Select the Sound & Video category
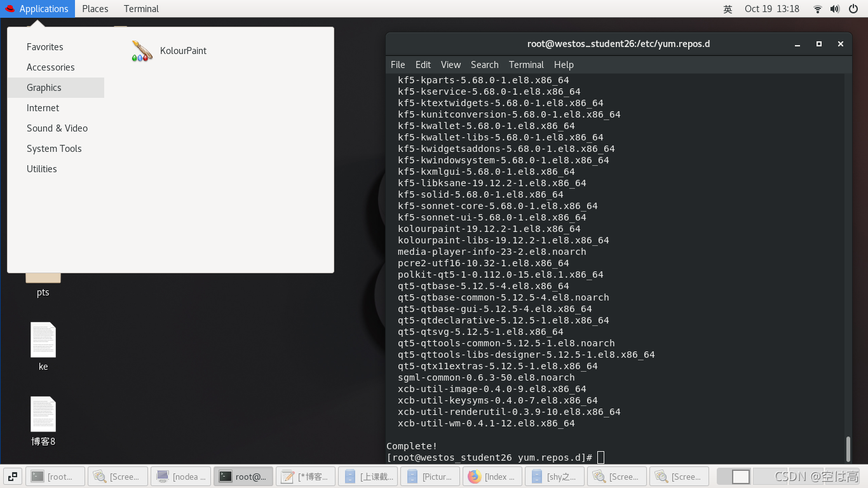This screenshot has height=488, width=868. point(56,128)
